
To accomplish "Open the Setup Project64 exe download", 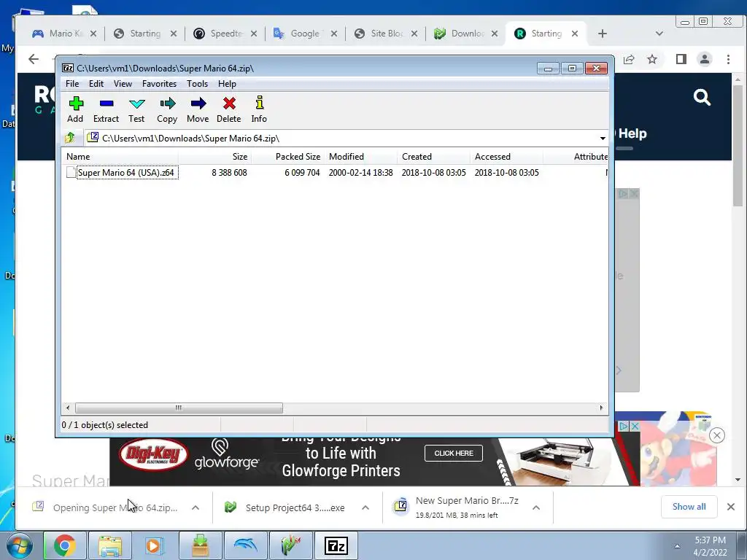I will 286,507.
